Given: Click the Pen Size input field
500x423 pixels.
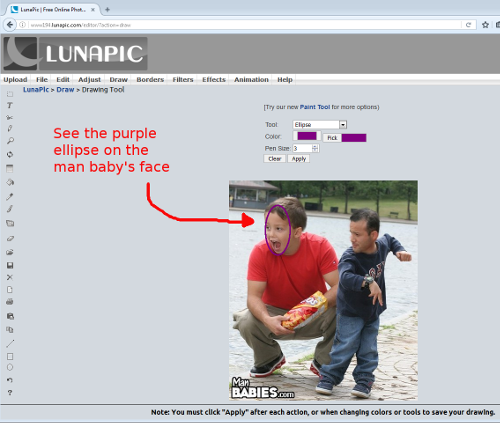Looking at the screenshot, I should click(x=302, y=148).
